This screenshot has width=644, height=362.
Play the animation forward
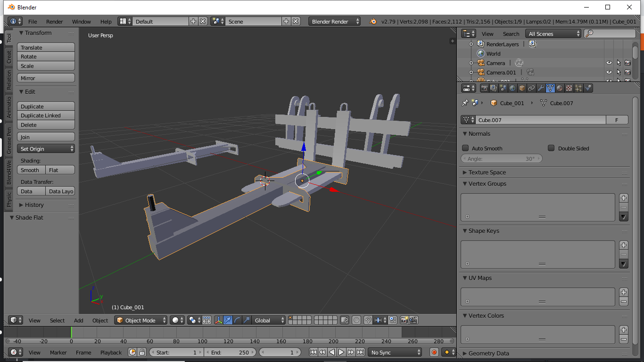[341, 352]
